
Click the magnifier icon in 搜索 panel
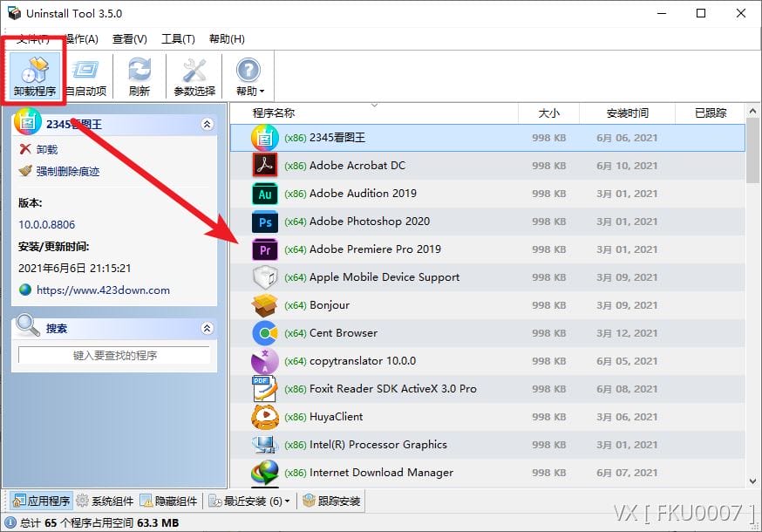click(27, 326)
